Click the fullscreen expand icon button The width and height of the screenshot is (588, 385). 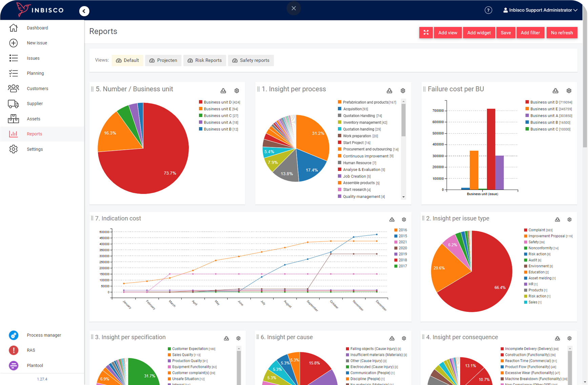[426, 33]
